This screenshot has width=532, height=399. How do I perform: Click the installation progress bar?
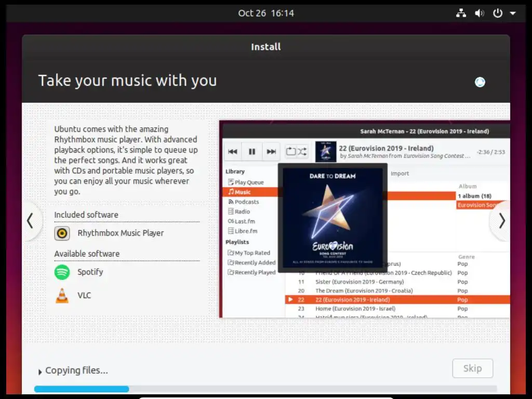pyautogui.click(x=265, y=389)
